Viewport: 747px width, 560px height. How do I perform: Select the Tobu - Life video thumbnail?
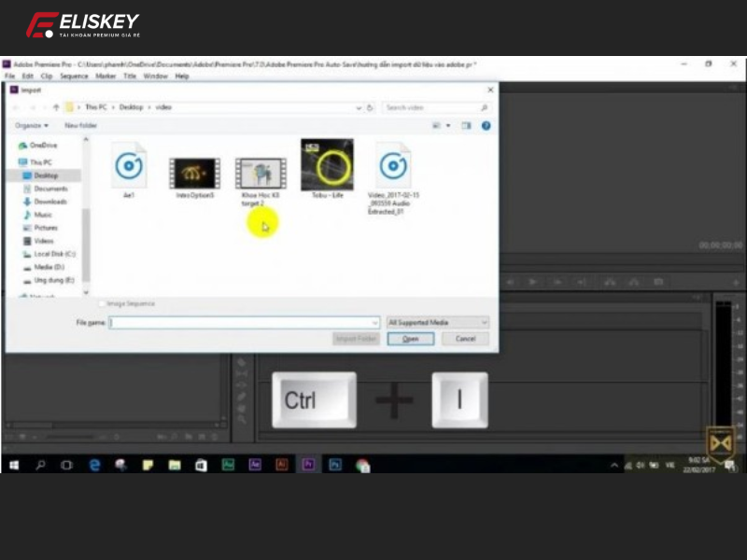point(325,166)
